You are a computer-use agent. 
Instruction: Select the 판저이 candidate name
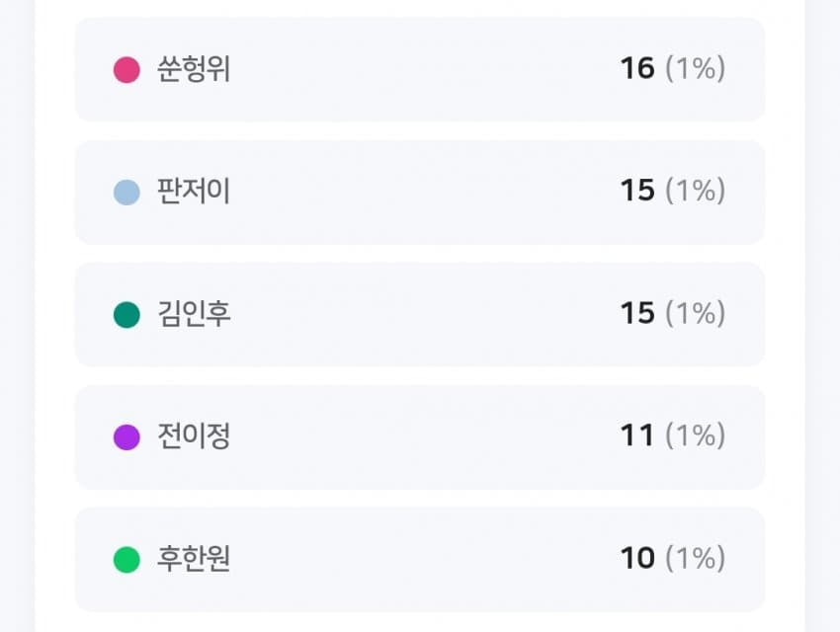(x=194, y=192)
